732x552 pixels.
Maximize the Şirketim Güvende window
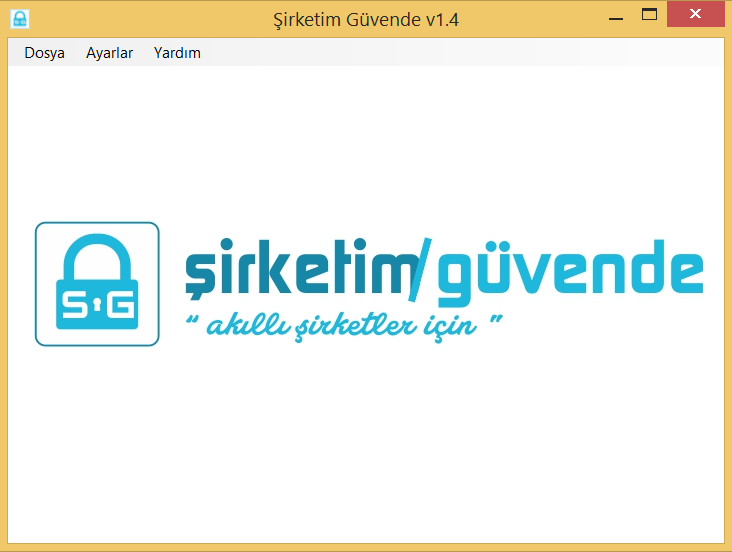[649, 16]
